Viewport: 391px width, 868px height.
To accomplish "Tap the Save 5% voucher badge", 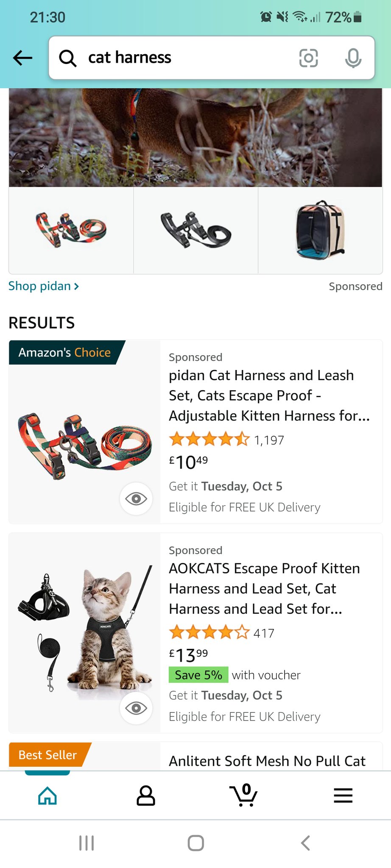I will click(x=198, y=675).
